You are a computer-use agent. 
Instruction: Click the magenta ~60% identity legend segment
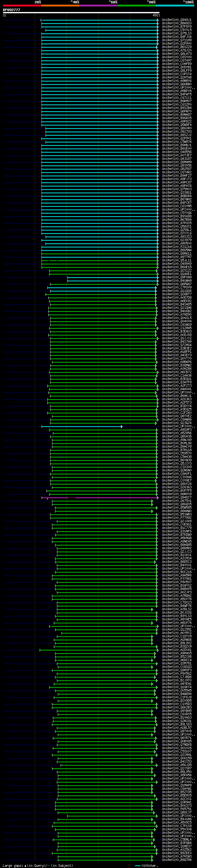tap(99, 6)
